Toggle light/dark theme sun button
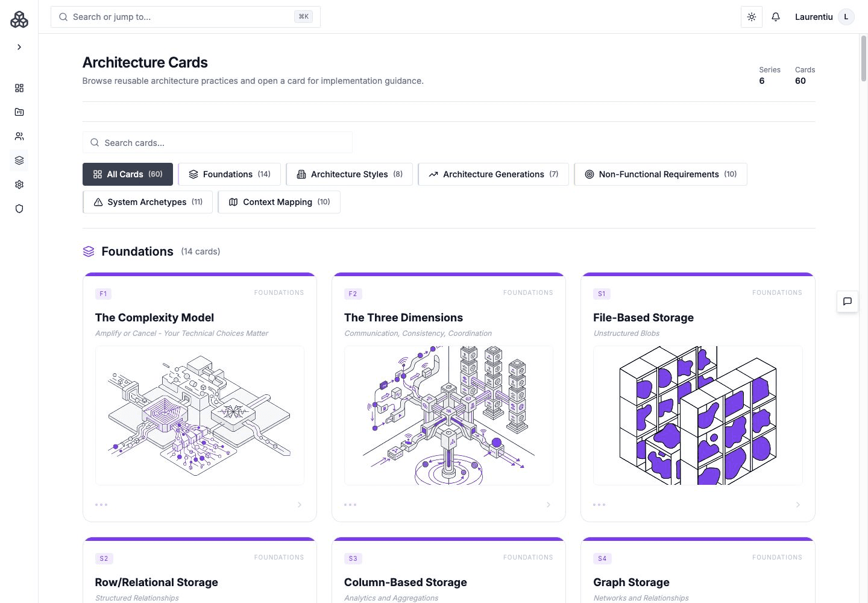This screenshot has width=868, height=603. tap(752, 17)
